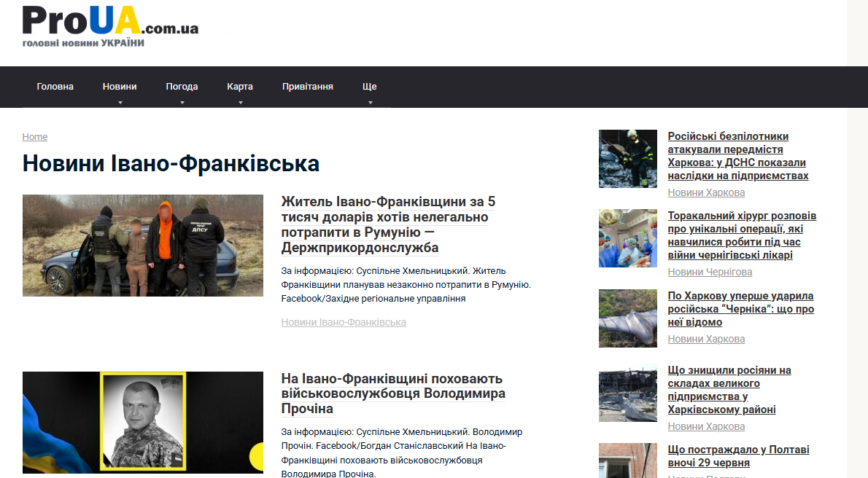868x478 pixels.
Task: Open the damaged building thumbnail beside Poltava story
Action: (x=628, y=461)
